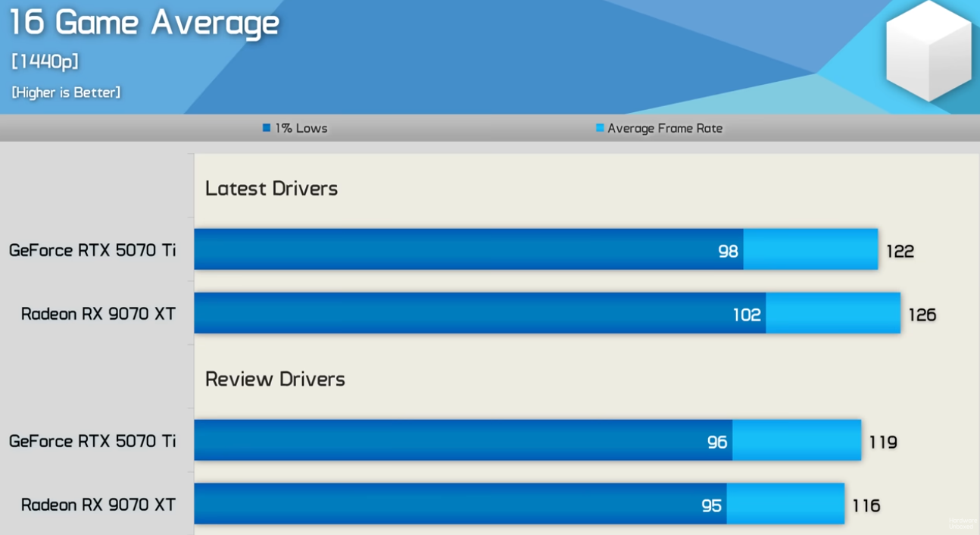Click the 102 value in the 1% lows bar
This screenshot has width=980, height=535.
click(x=747, y=314)
